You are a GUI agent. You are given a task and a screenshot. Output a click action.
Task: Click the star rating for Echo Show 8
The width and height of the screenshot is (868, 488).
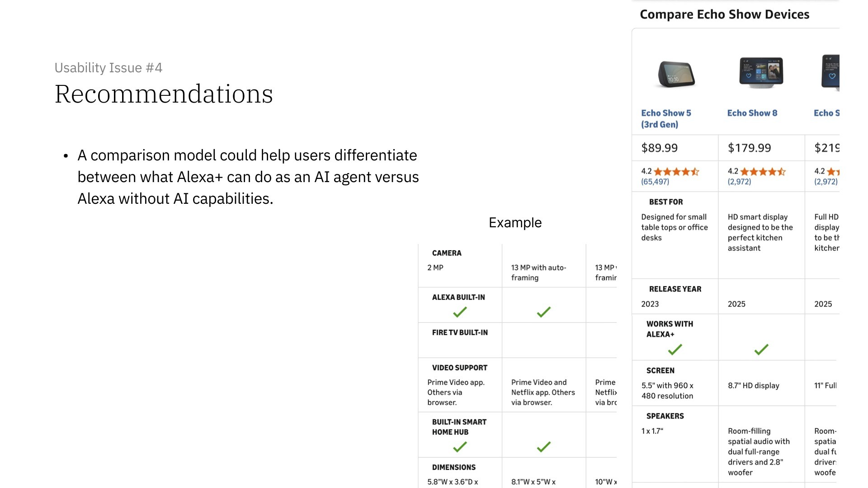pyautogui.click(x=763, y=172)
